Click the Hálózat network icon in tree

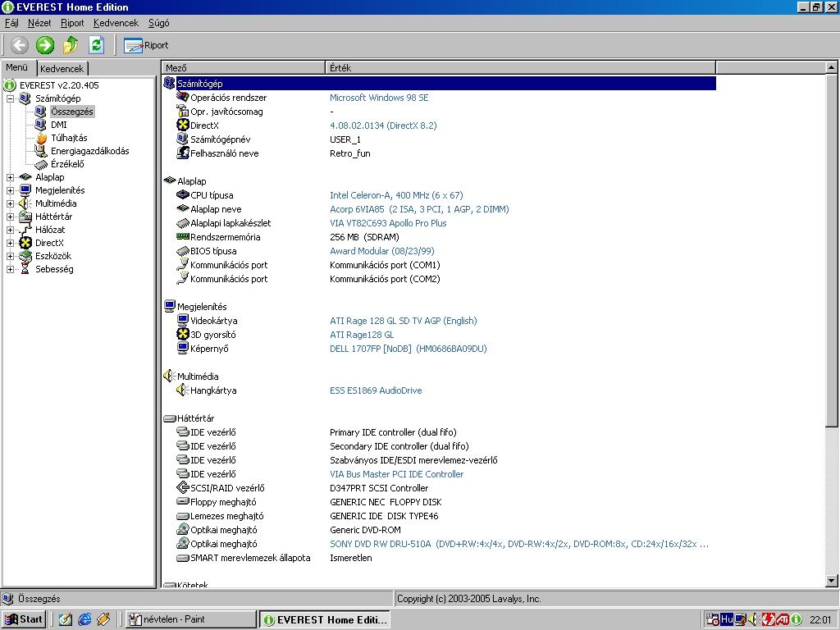(25, 230)
